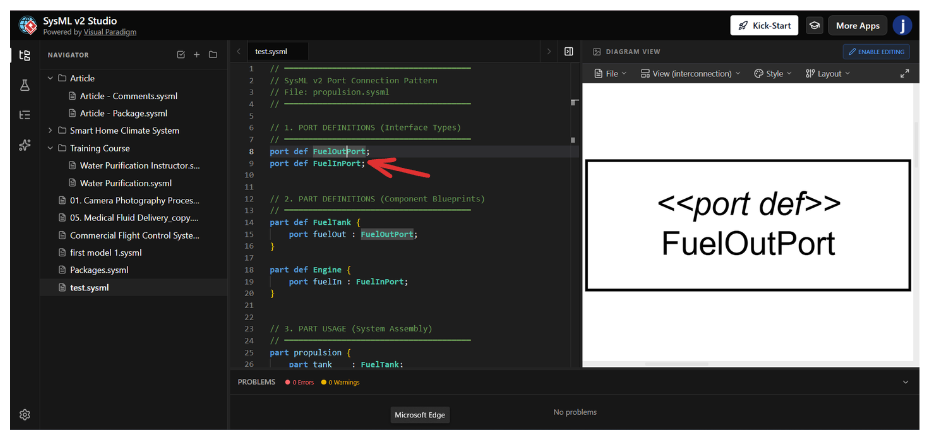Click 'part def Engine' on line 18
The image size is (929, 440).
click(305, 269)
